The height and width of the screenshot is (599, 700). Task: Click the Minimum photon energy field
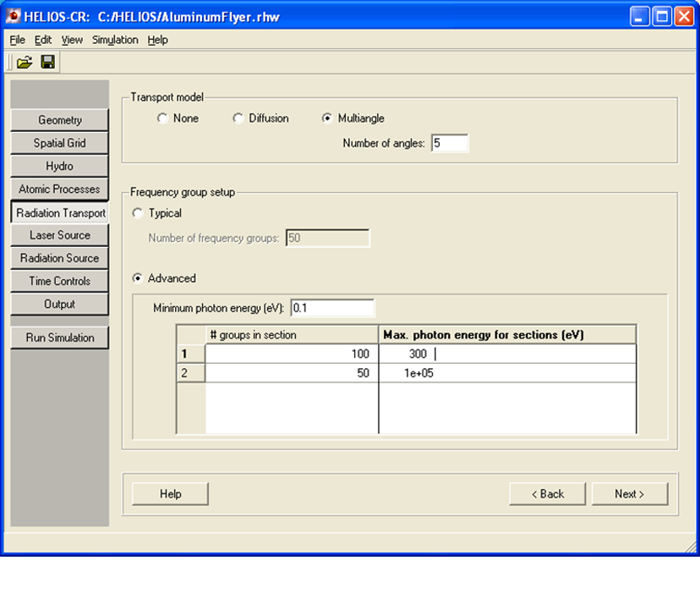coord(332,308)
